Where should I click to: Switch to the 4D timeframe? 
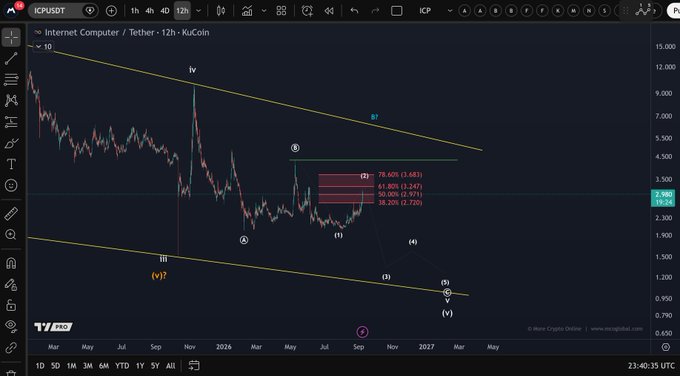click(x=165, y=11)
